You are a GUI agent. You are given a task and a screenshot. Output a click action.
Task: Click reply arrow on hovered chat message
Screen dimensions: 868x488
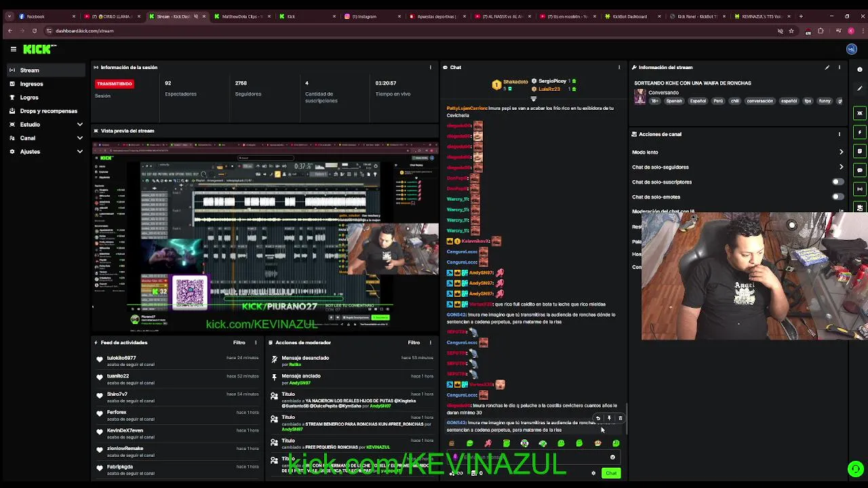coord(598,418)
